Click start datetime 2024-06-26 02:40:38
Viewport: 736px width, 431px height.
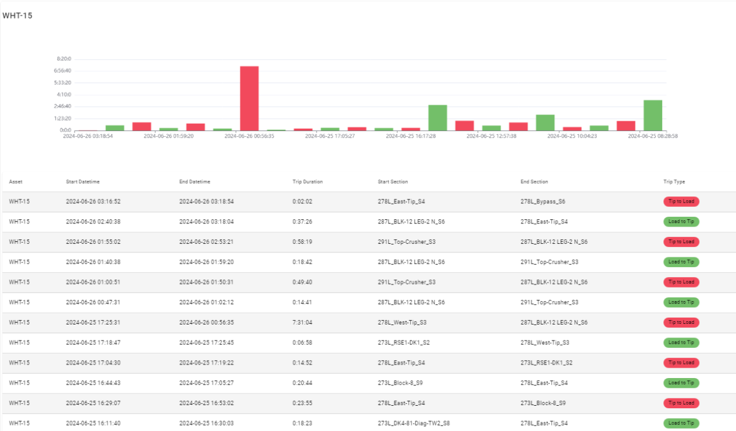pos(93,222)
